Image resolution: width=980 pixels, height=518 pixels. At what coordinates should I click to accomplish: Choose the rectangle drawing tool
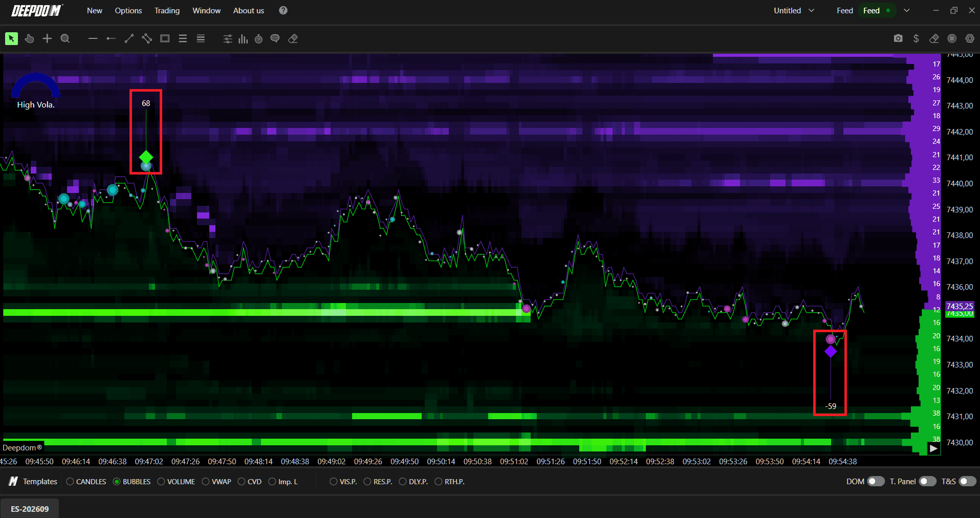click(165, 38)
